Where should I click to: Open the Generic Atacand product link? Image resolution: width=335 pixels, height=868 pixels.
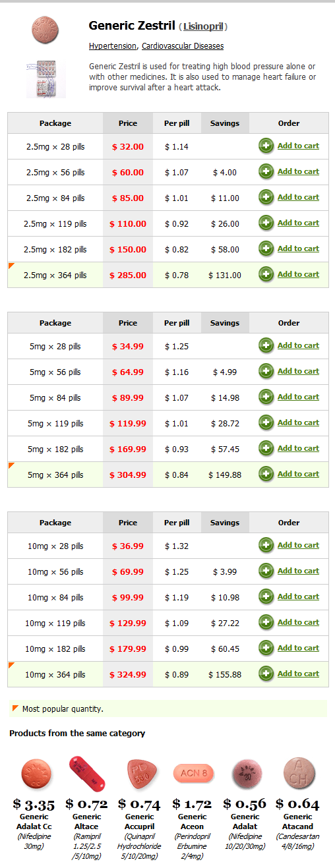pyautogui.click(x=298, y=822)
